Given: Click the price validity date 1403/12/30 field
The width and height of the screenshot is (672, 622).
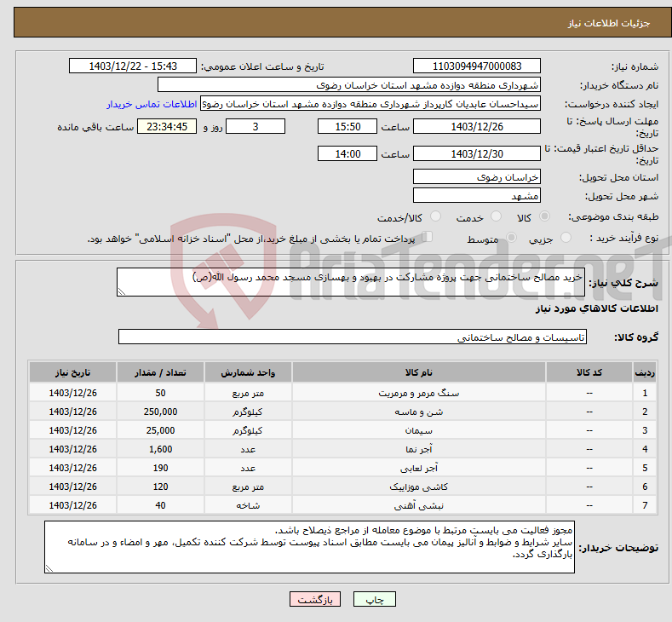Looking at the screenshot, I should pyautogui.click(x=477, y=153).
